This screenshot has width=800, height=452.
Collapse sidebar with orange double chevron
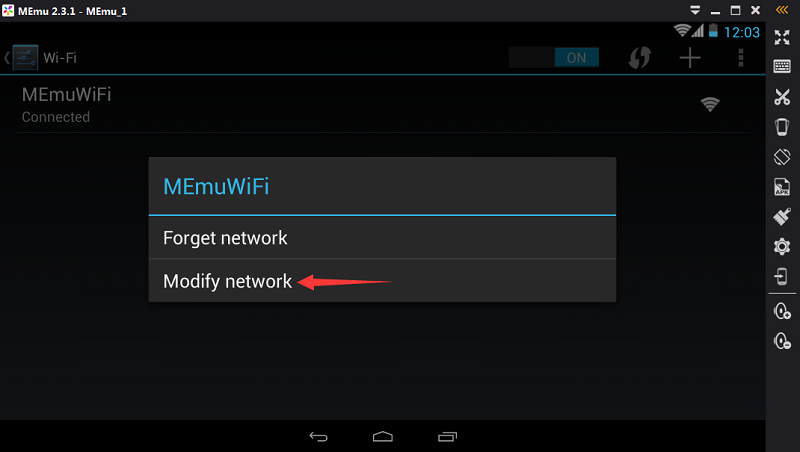click(782, 10)
